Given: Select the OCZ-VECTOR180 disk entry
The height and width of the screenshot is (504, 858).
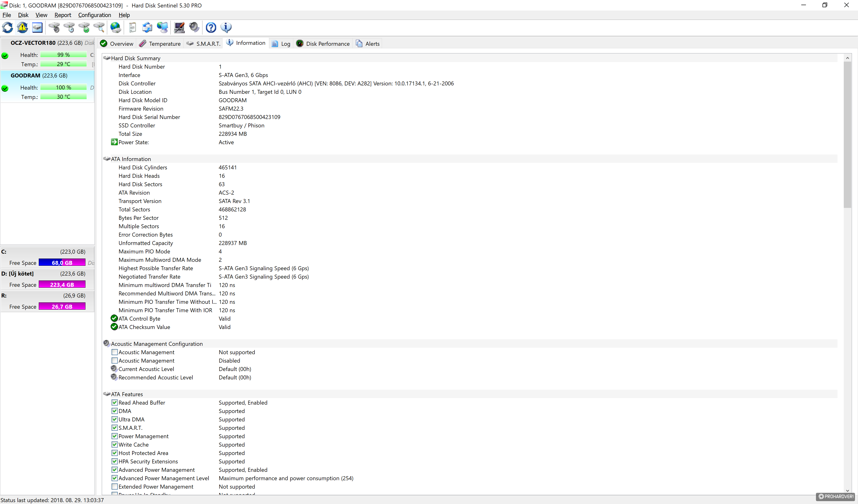Looking at the screenshot, I should click(x=47, y=53).
